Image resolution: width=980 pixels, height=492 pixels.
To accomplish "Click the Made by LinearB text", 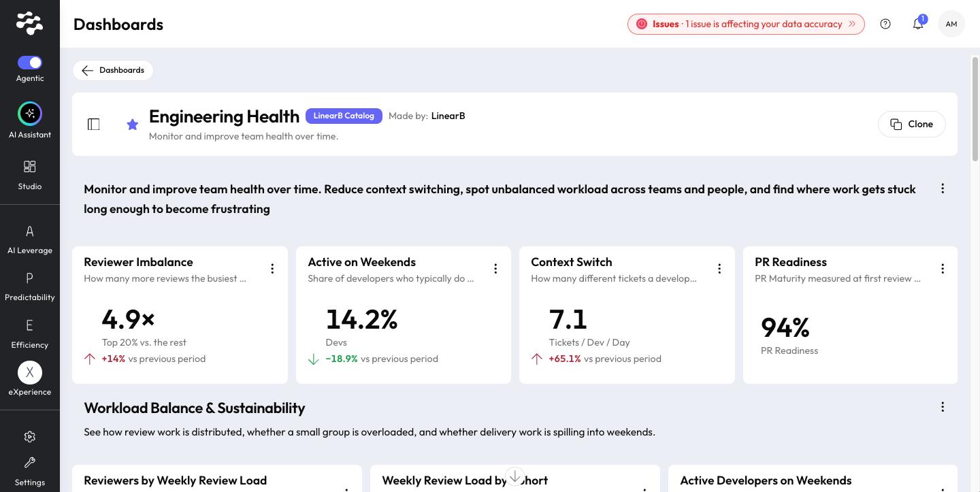I will click(x=427, y=116).
